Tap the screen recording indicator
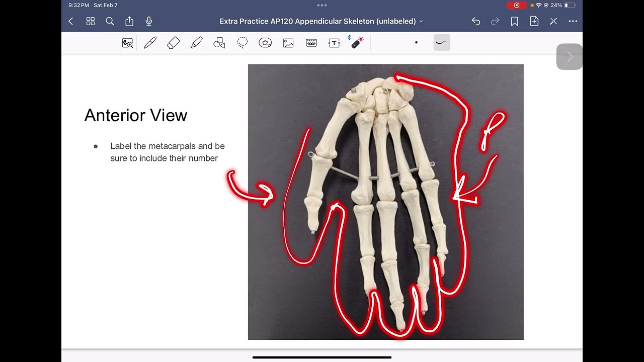The height and width of the screenshot is (362, 644). (x=516, y=5)
